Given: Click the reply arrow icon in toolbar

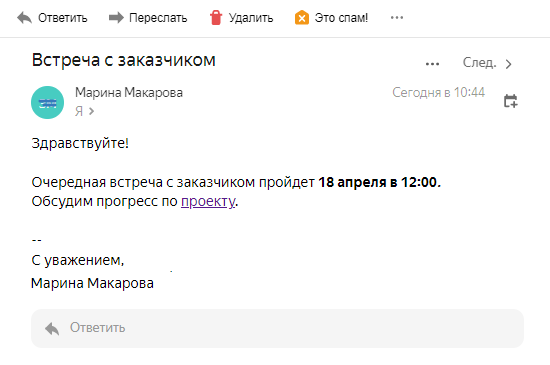Looking at the screenshot, I should [x=25, y=18].
